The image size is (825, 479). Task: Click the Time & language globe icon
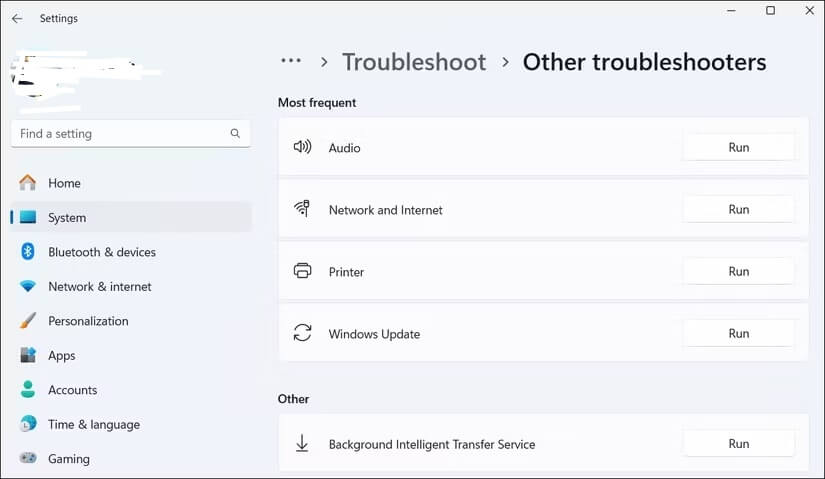(x=28, y=424)
